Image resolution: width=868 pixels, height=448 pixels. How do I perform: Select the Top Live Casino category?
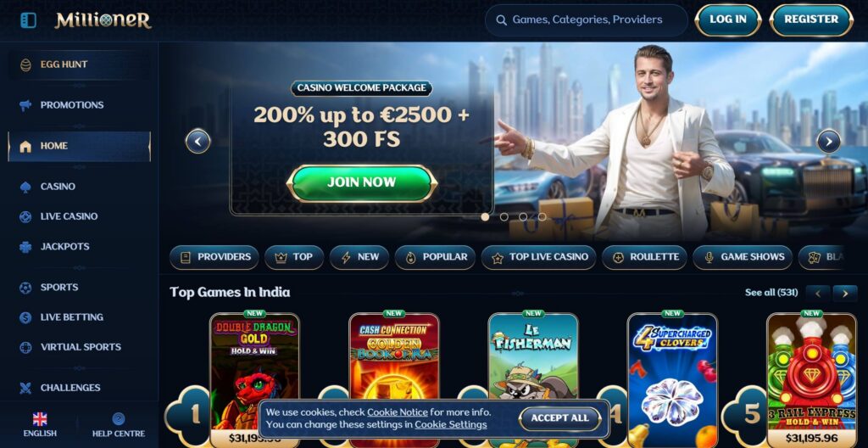(538, 257)
